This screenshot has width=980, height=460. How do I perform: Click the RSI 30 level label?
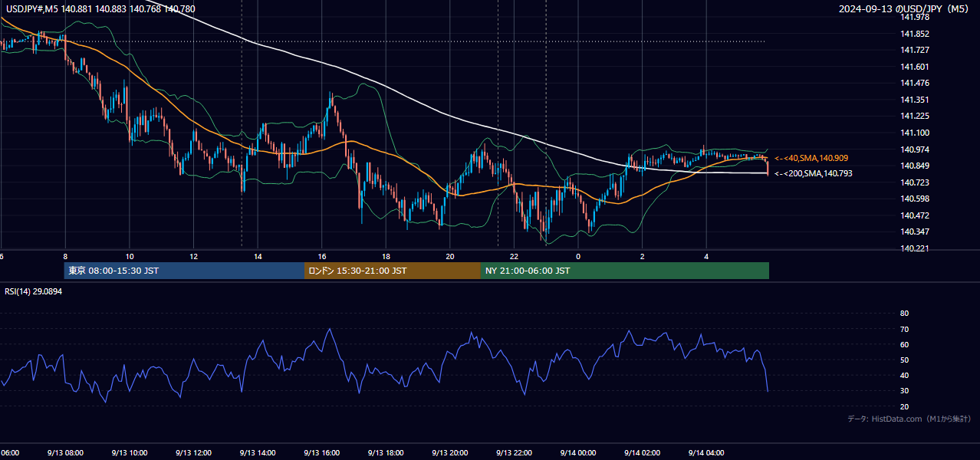(904, 390)
